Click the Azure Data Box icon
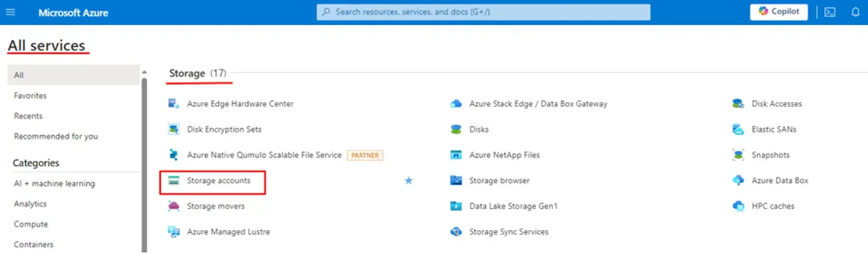Image resolution: width=868 pixels, height=253 pixels. [x=738, y=180]
